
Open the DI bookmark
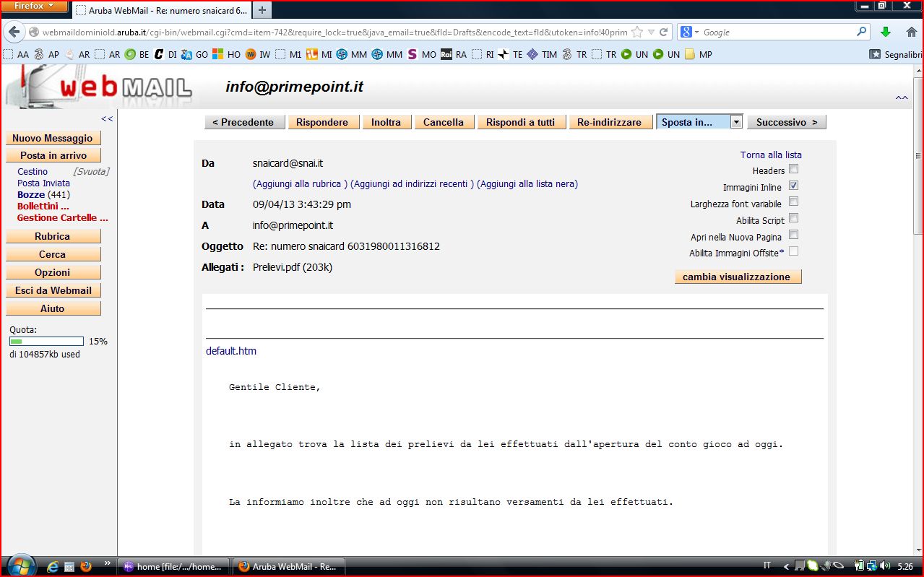tap(166, 54)
